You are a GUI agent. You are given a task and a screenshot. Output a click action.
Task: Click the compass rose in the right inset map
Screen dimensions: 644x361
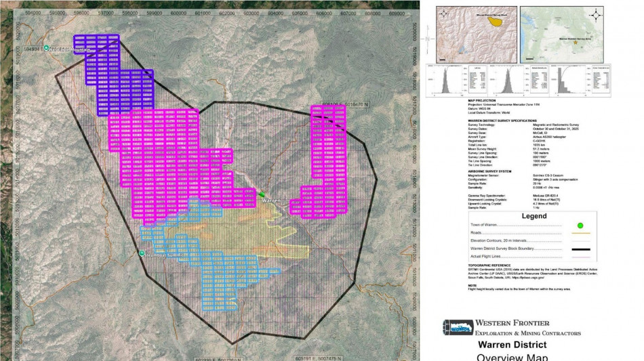click(597, 14)
